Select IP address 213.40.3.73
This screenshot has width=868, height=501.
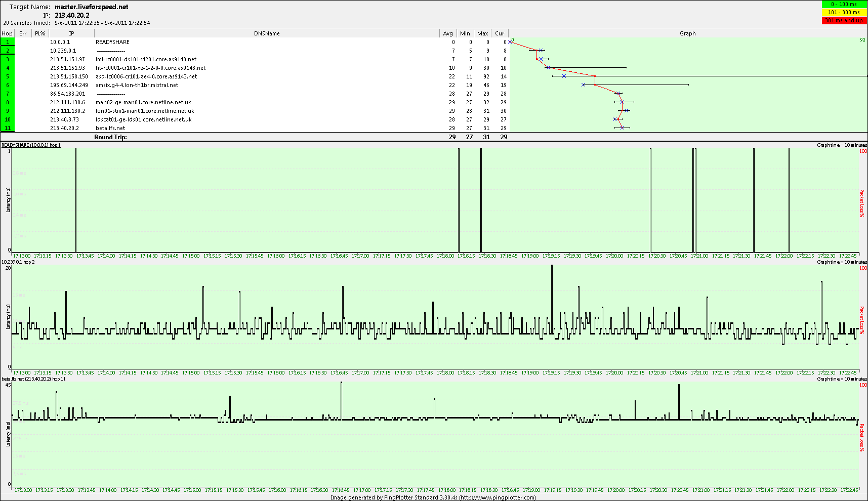[x=64, y=119]
